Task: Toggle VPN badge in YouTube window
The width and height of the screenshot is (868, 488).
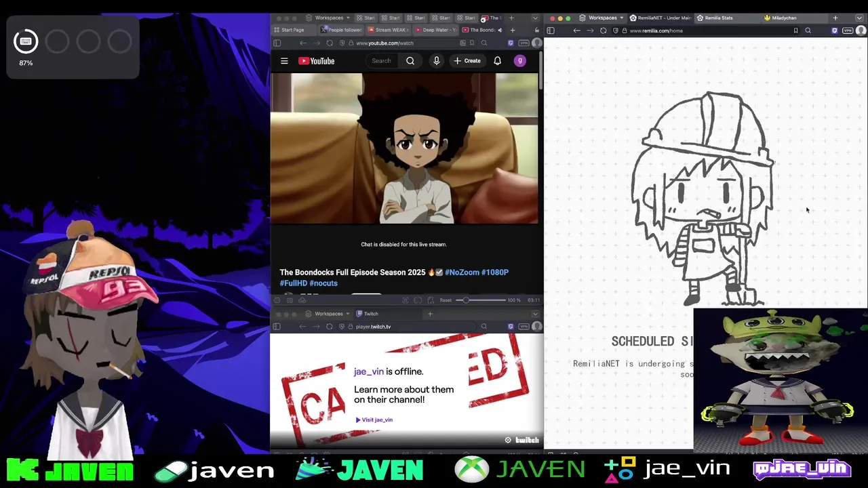Action: [x=524, y=43]
